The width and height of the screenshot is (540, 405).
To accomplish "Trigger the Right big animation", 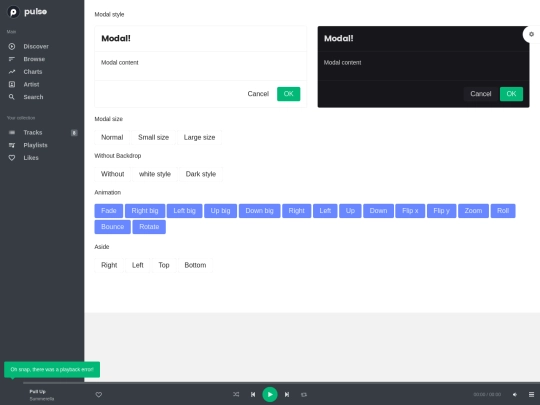I will [145, 211].
